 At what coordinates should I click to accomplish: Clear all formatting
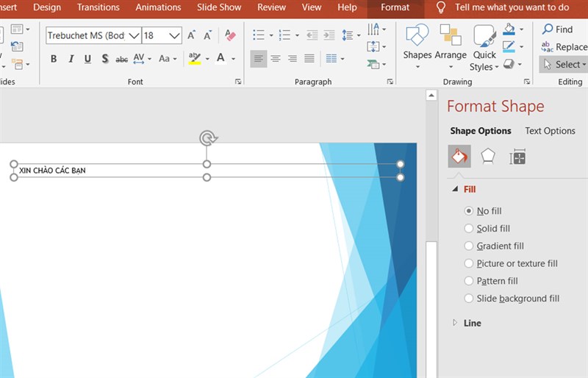(x=230, y=35)
